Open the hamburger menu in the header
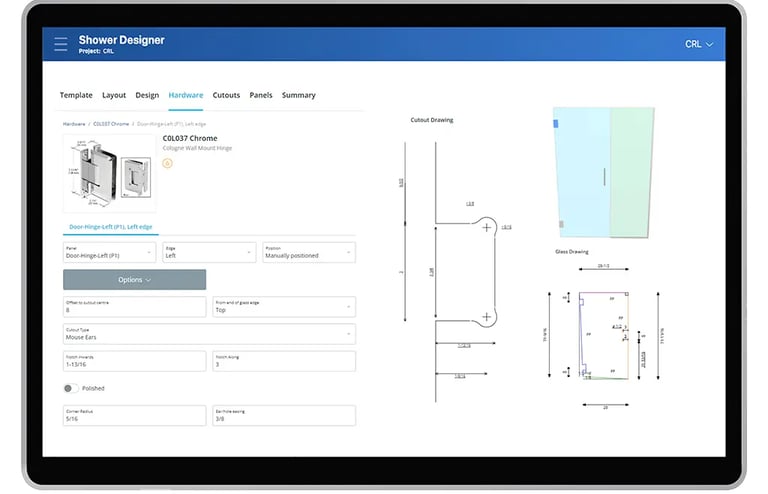768x494 pixels. coord(61,44)
